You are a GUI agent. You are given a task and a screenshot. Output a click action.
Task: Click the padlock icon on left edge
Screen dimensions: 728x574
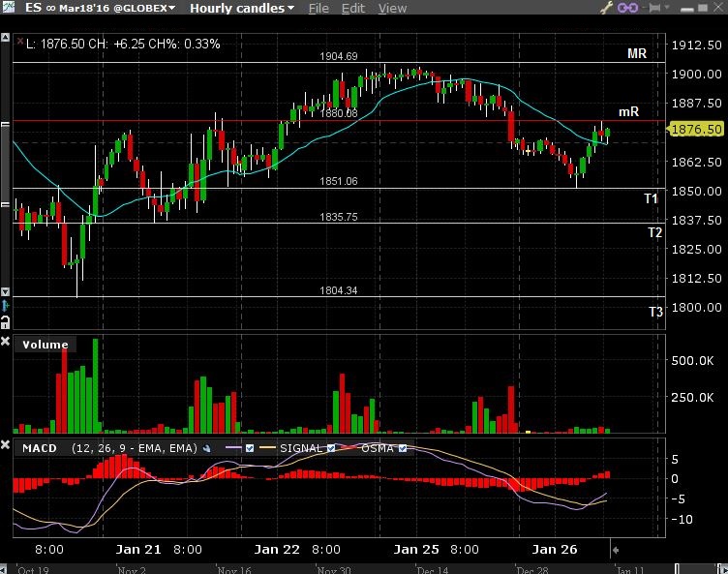coord(5,322)
